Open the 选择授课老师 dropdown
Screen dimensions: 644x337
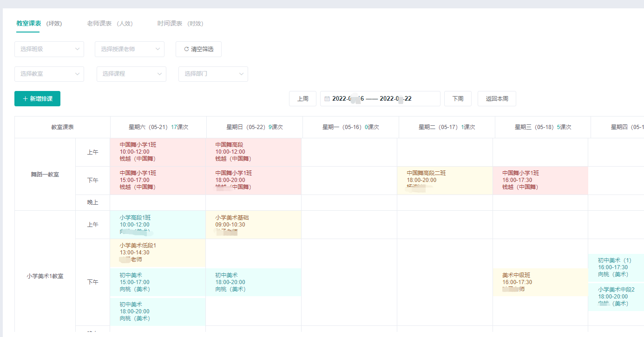(130, 49)
